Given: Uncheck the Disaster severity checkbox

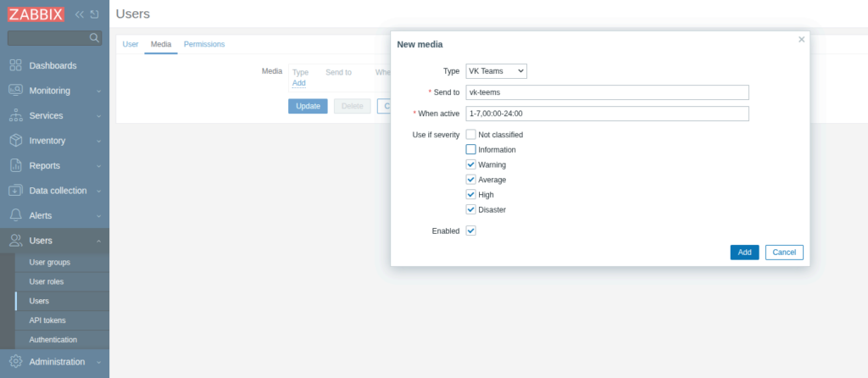Looking at the screenshot, I should point(471,209).
